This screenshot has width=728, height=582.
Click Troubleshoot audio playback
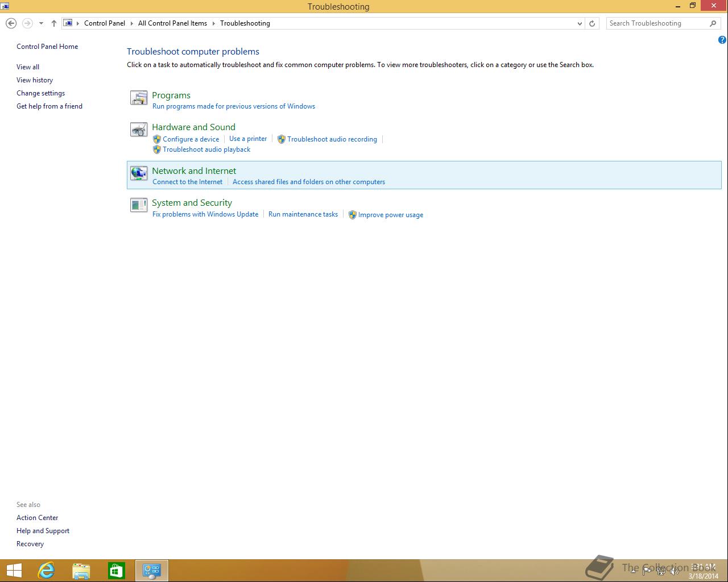pyautogui.click(x=206, y=149)
